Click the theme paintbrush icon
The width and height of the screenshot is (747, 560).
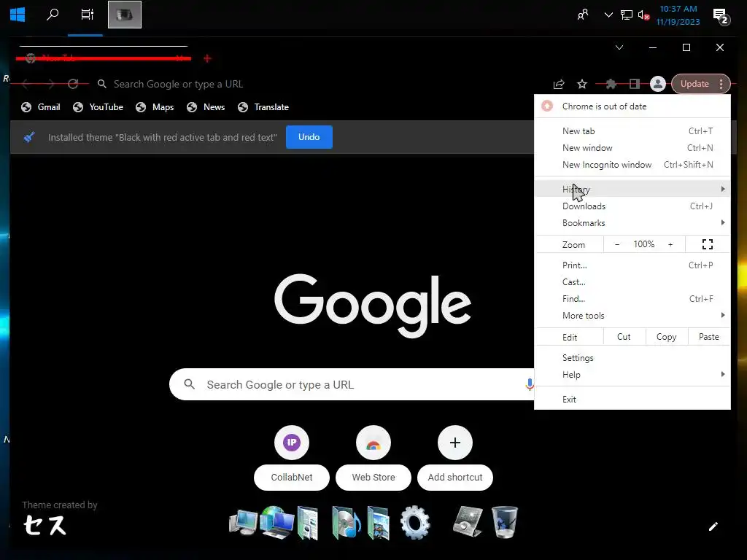tap(29, 137)
